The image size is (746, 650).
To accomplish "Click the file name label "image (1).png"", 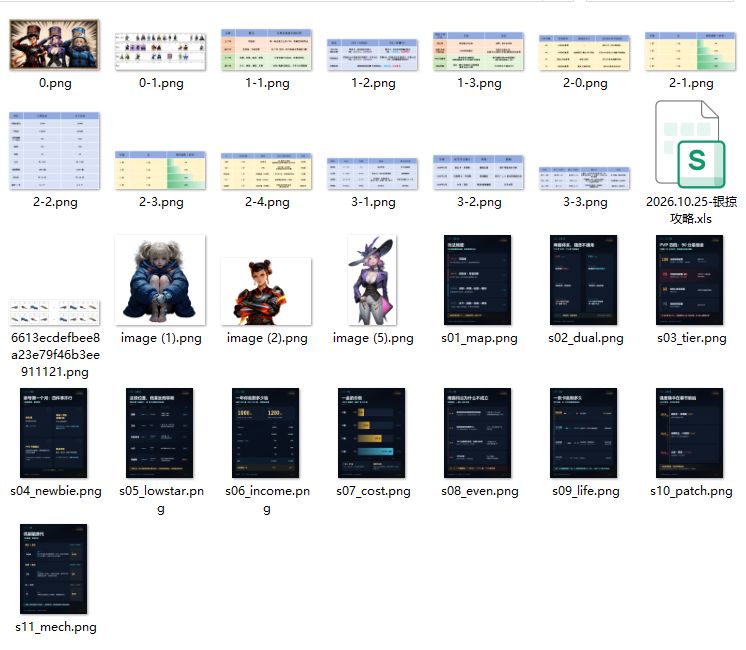I will coord(161,338).
